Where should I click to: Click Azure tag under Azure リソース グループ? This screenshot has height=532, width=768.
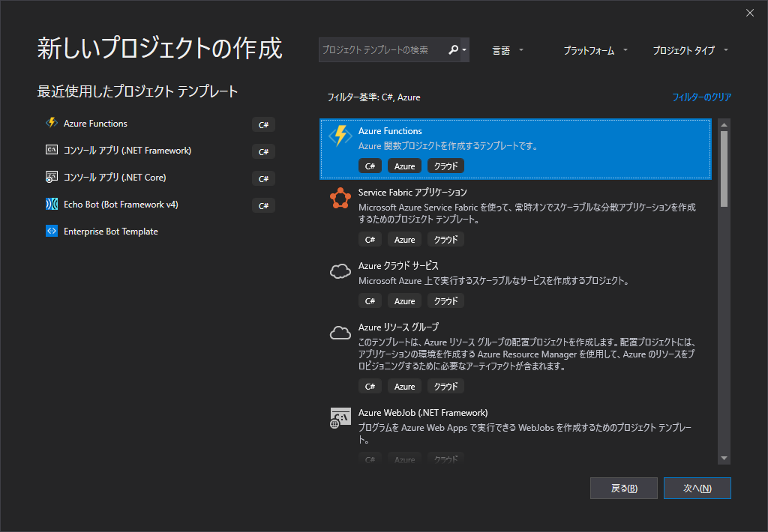coord(404,386)
